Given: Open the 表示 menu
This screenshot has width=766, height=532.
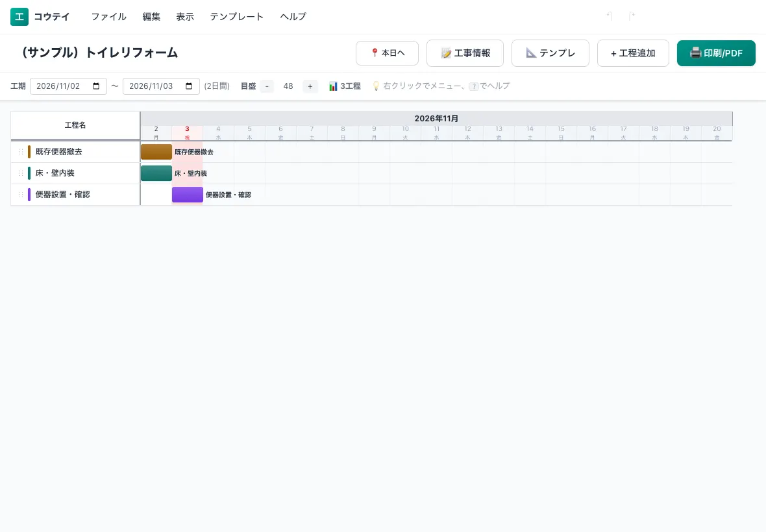Looking at the screenshot, I should pyautogui.click(x=185, y=17).
